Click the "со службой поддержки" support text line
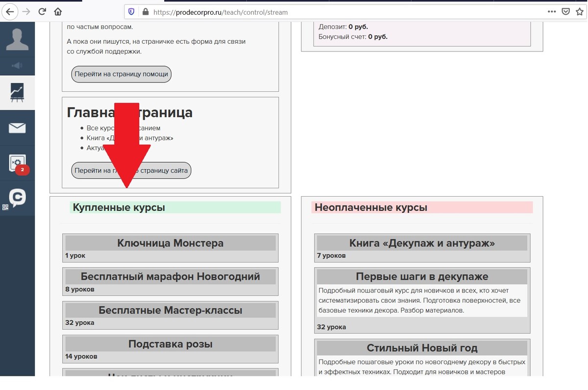The height and width of the screenshot is (390, 588). coord(104,51)
